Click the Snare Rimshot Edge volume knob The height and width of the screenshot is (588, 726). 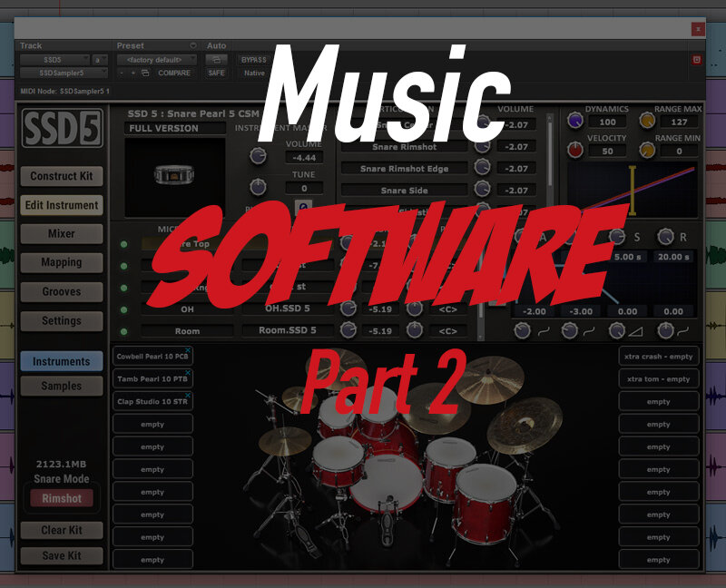click(x=482, y=167)
